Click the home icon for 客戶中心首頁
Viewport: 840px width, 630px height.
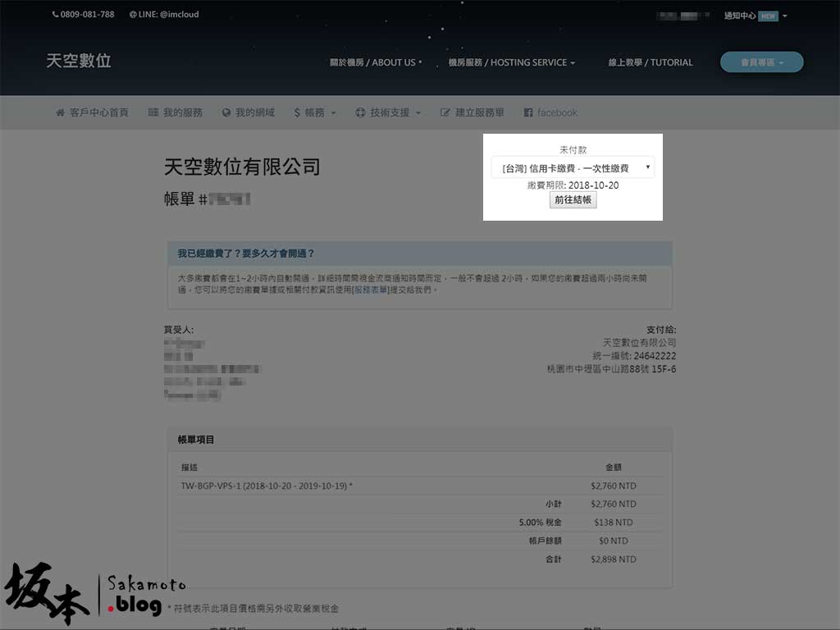point(60,112)
